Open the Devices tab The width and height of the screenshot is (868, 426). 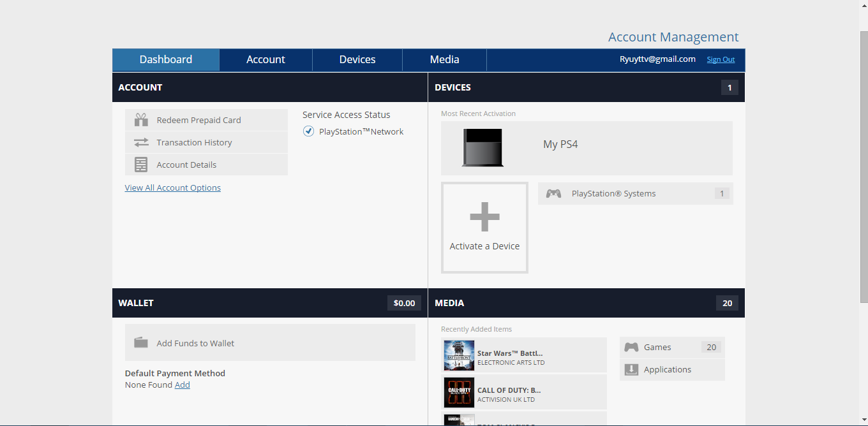point(357,60)
